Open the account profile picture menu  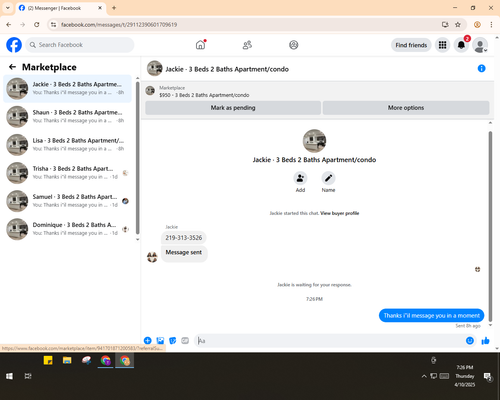[x=480, y=45]
